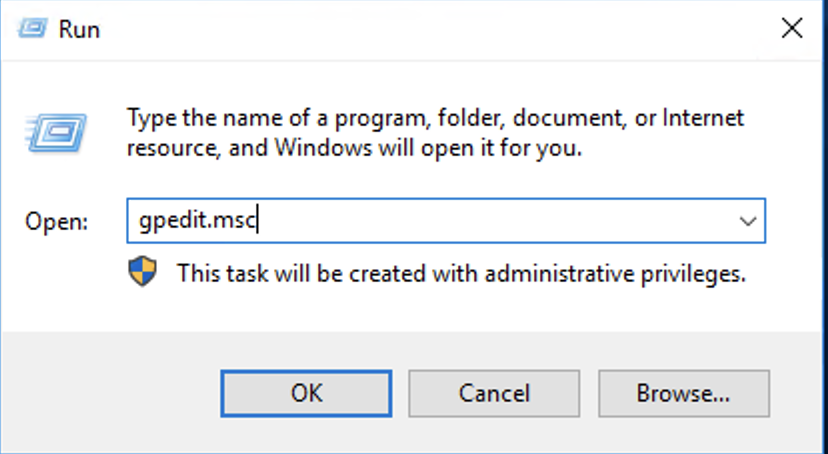
Task: Click empty title bar area beside Run title
Action: click(x=400, y=29)
